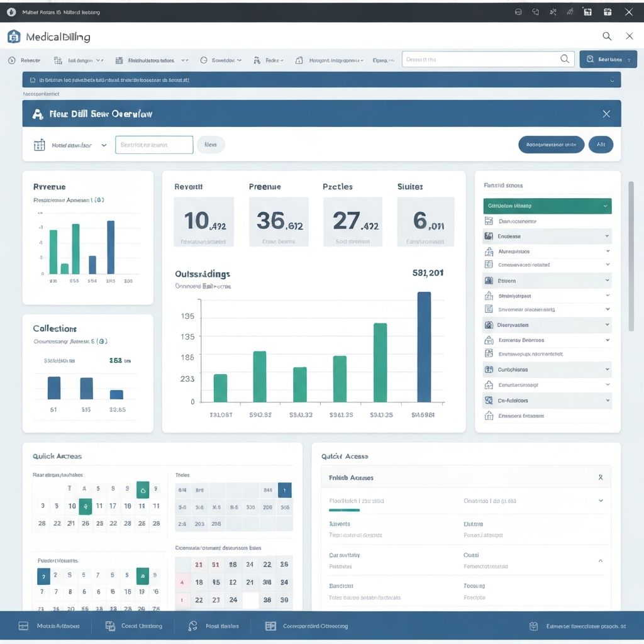Click the 'Rlews' pill button beside the filter field
The width and height of the screenshot is (644, 644).
click(211, 145)
